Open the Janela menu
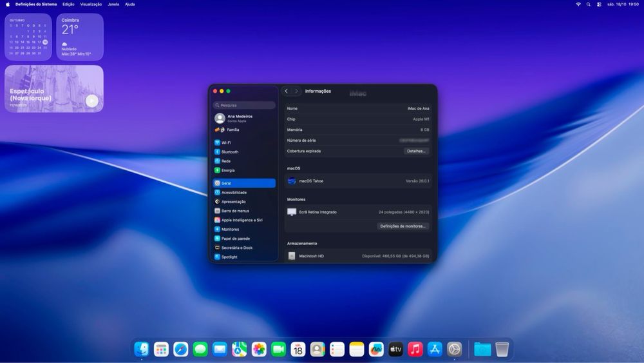 [113, 4]
